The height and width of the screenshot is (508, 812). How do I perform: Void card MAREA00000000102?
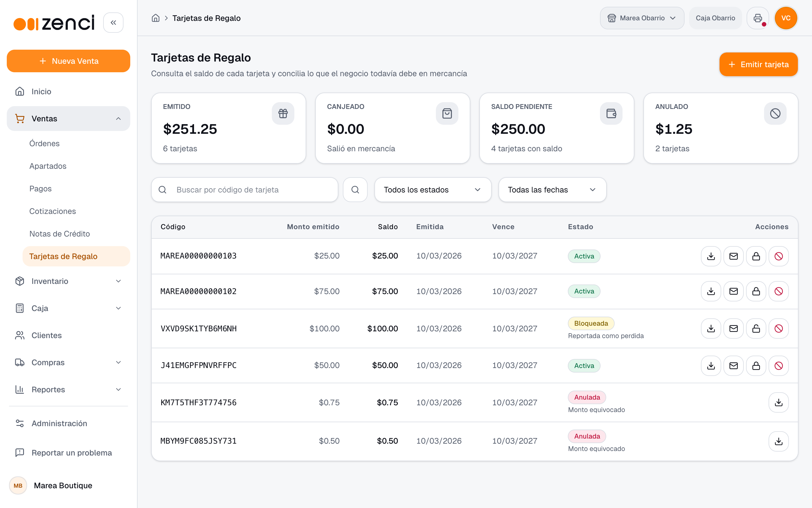tap(779, 291)
